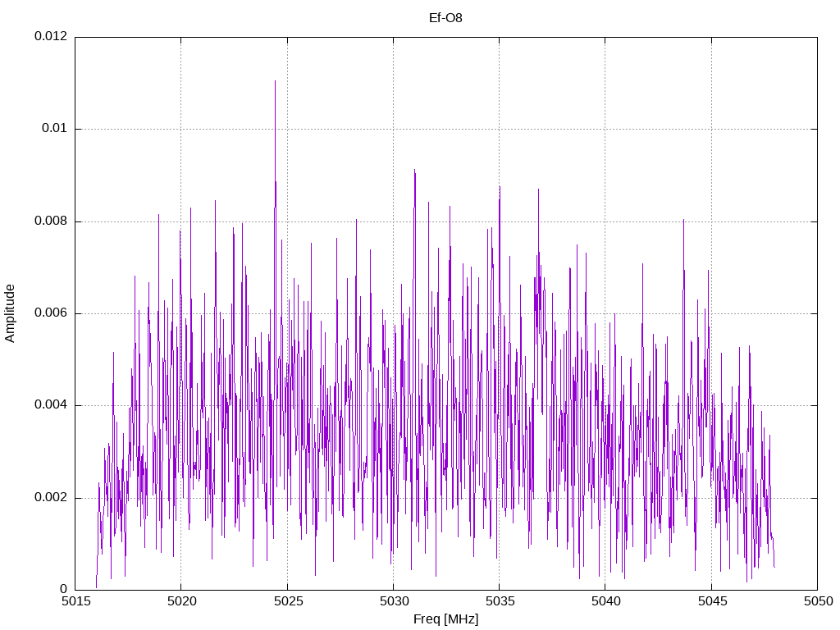Click the 5020 x-axis tick label
840x630 pixels.
tap(181, 601)
